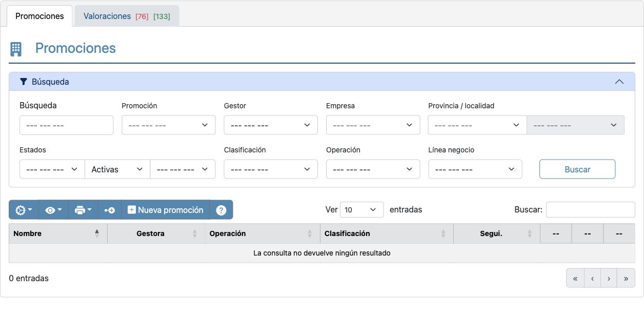
Task: Open the gear settings dropdown in toolbar
Action: pos(24,210)
